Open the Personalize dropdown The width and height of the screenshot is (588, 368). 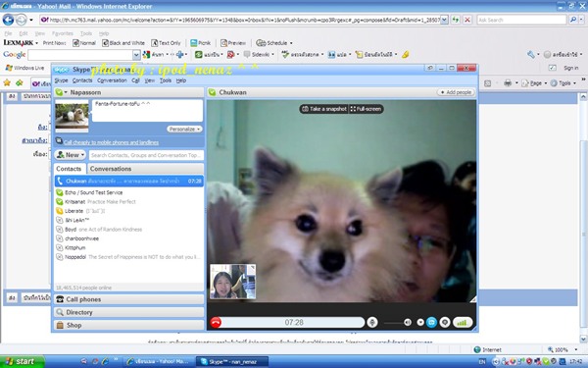184,129
